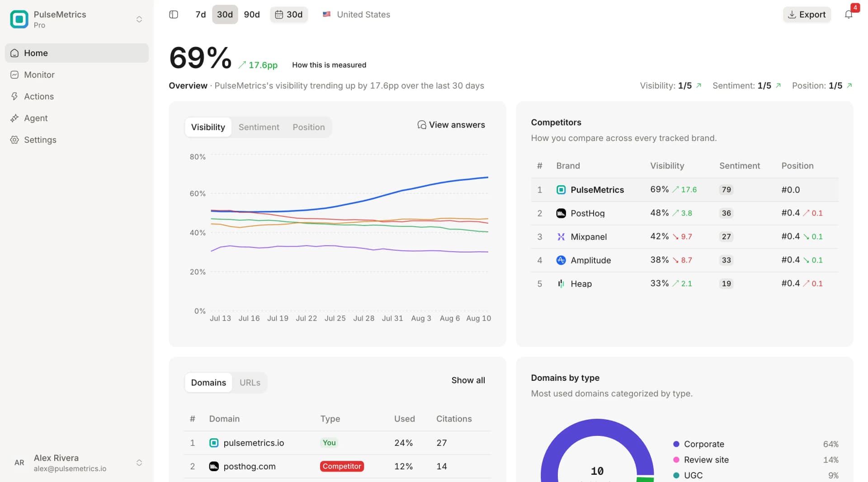Go to Home in the sidebar
The image size is (868, 482).
(x=77, y=53)
